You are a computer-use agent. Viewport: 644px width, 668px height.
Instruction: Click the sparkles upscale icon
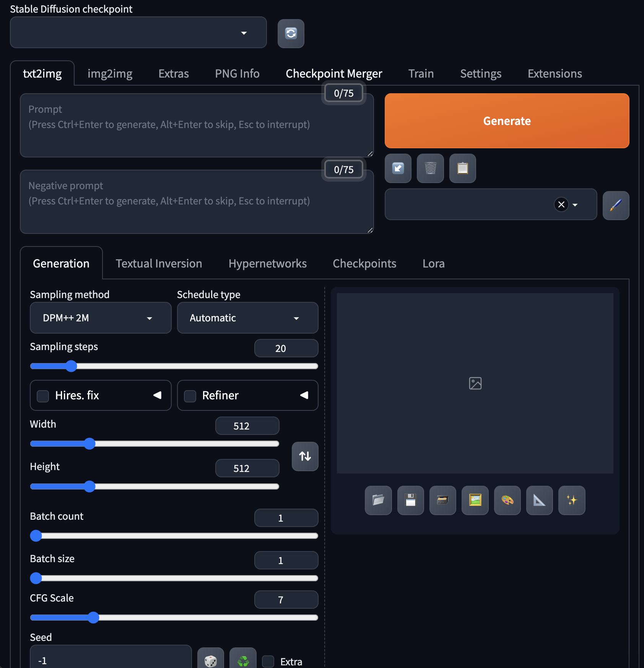click(572, 500)
